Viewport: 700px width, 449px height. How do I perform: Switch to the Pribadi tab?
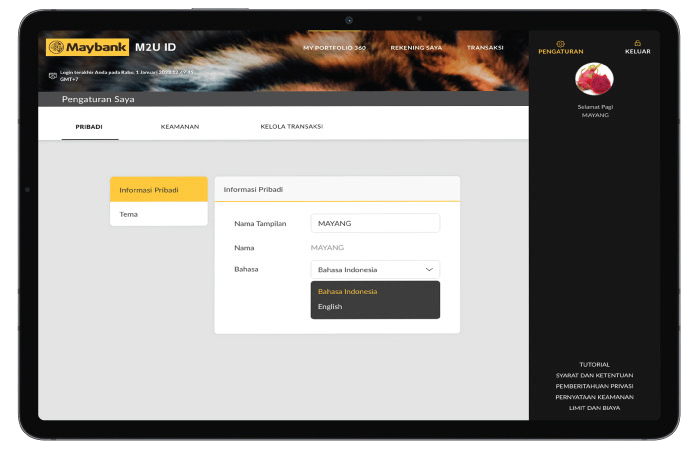pos(89,127)
